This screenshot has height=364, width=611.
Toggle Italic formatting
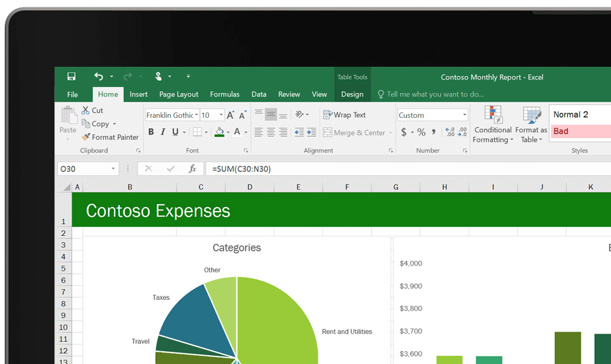point(163,132)
